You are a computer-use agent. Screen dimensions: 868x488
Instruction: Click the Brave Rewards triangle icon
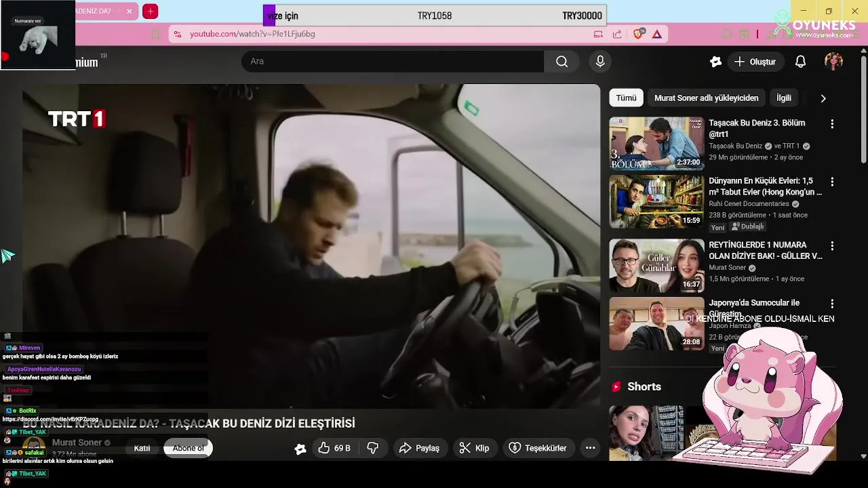656,34
